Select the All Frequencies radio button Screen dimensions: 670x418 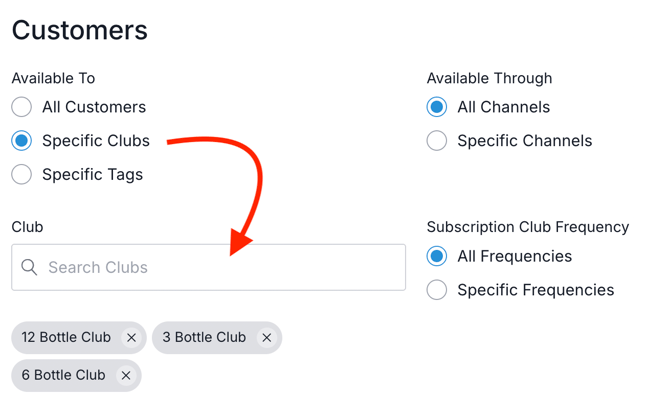(437, 256)
